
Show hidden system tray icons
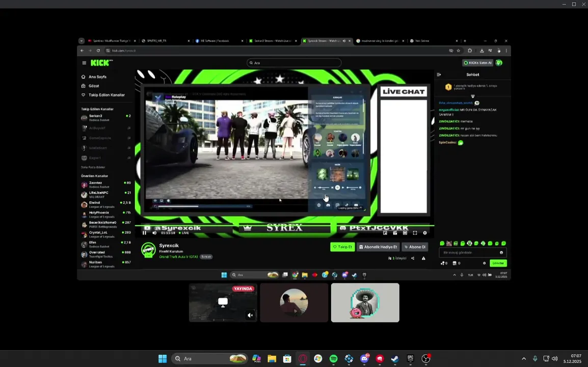coord(524,359)
